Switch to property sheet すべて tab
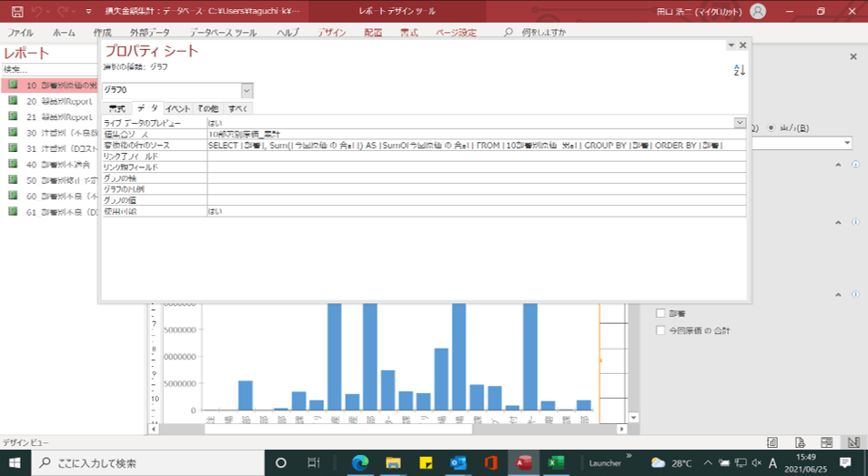The width and height of the screenshot is (868, 476). point(238,108)
